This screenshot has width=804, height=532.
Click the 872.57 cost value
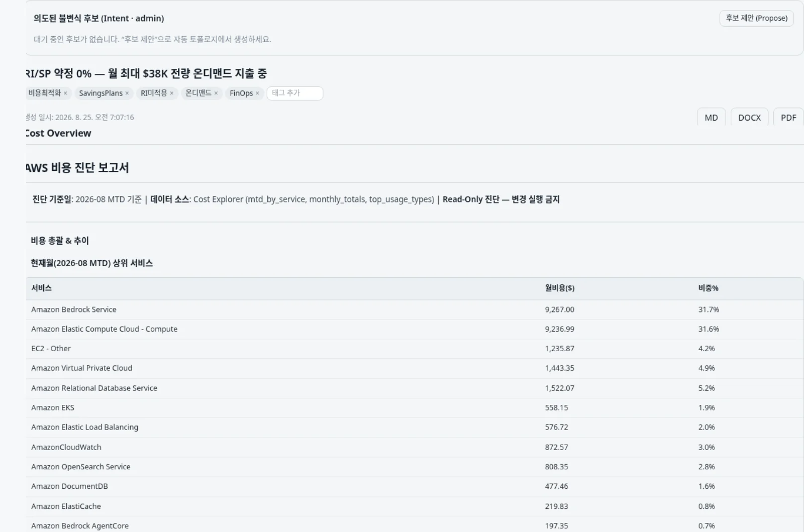556,447
